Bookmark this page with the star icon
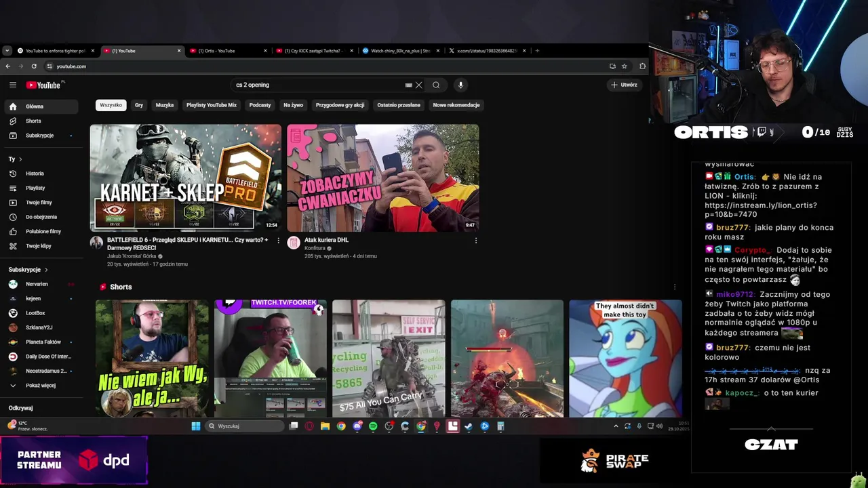The image size is (868, 488). tap(624, 66)
